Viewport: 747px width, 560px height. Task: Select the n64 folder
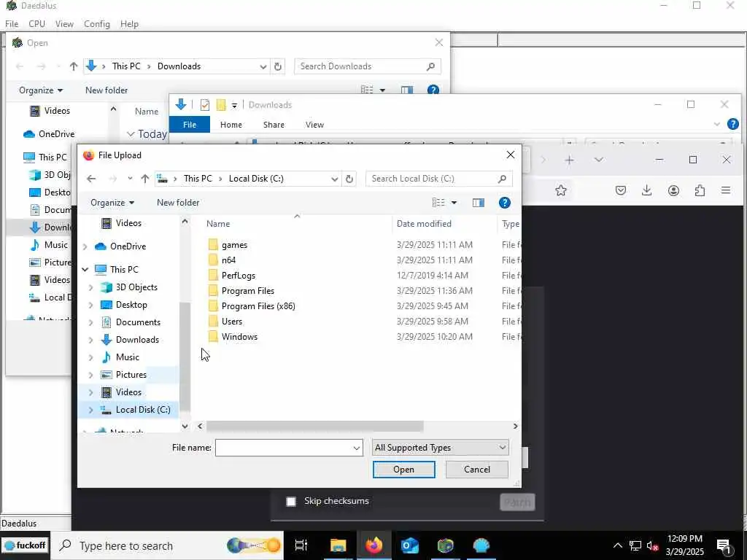coord(228,260)
